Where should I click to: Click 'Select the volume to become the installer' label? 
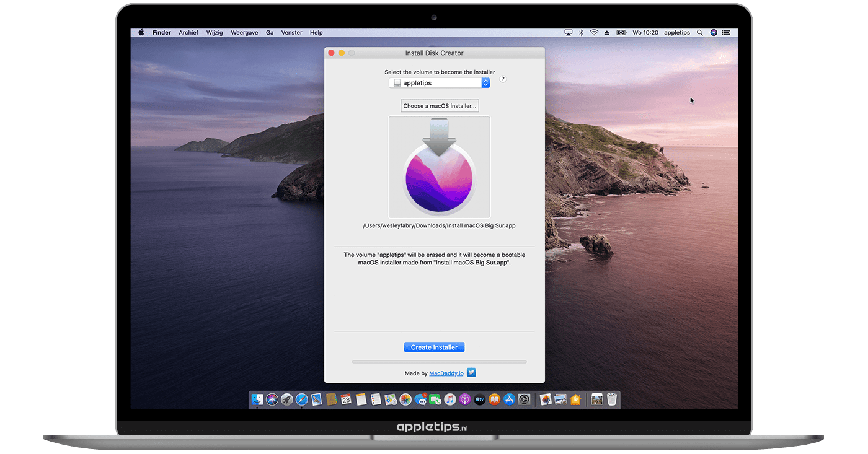click(440, 72)
